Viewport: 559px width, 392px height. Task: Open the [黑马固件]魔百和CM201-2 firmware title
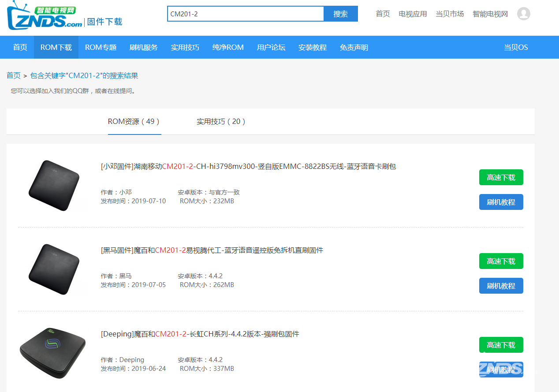pos(212,250)
